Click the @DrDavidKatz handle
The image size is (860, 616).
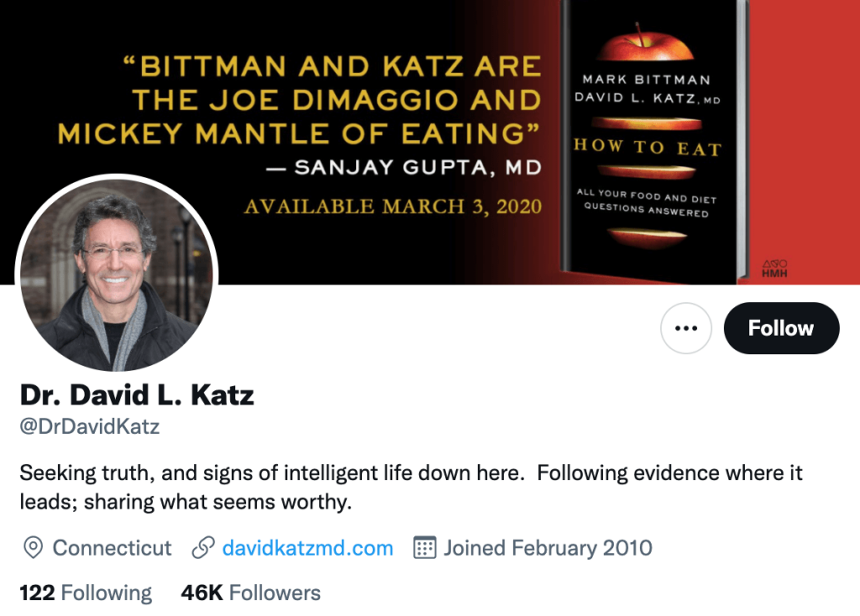click(x=90, y=426)
